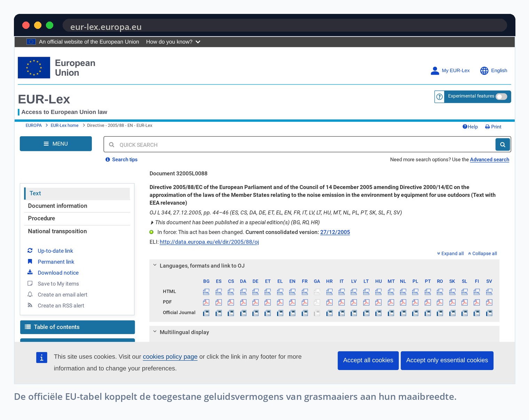Open the Official Journal in HR
529x420 pixels.
coord(329,313)
